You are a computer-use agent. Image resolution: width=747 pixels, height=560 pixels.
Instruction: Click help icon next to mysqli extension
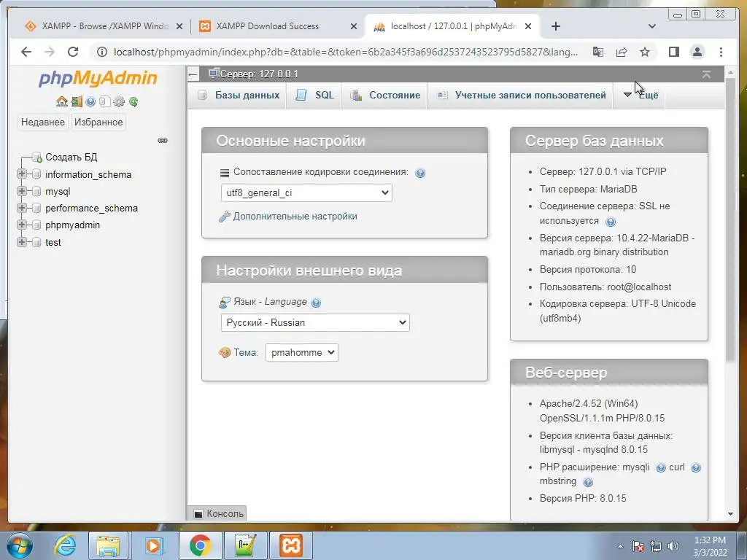click(660, 467)
